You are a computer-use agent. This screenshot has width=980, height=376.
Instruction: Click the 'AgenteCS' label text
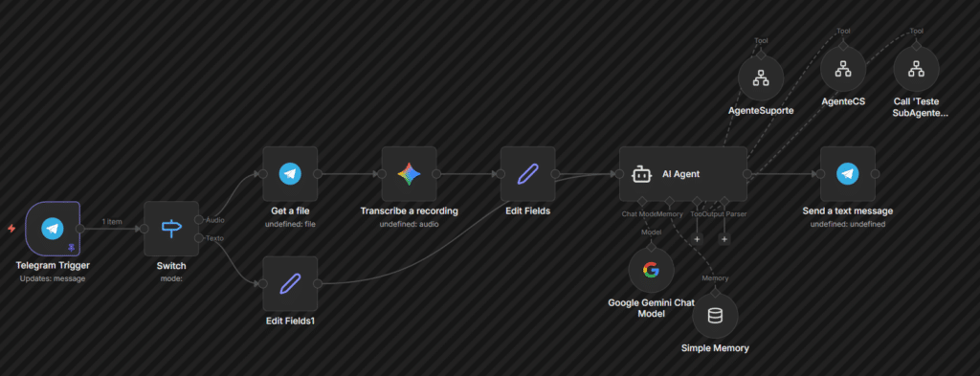[843, 101]
